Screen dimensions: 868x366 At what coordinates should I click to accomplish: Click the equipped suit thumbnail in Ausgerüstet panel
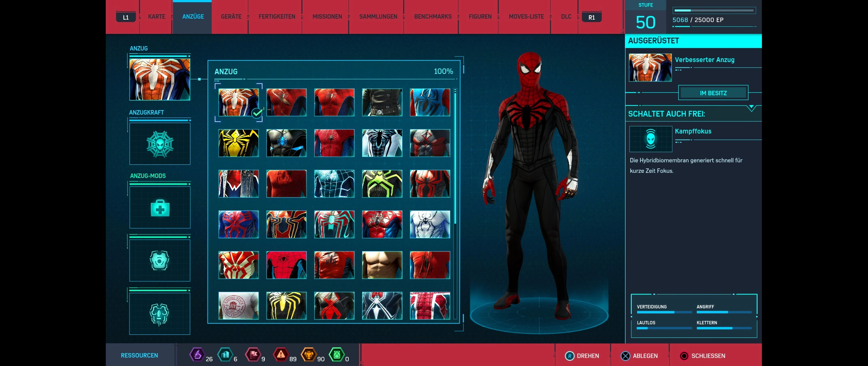pos(650,67)
